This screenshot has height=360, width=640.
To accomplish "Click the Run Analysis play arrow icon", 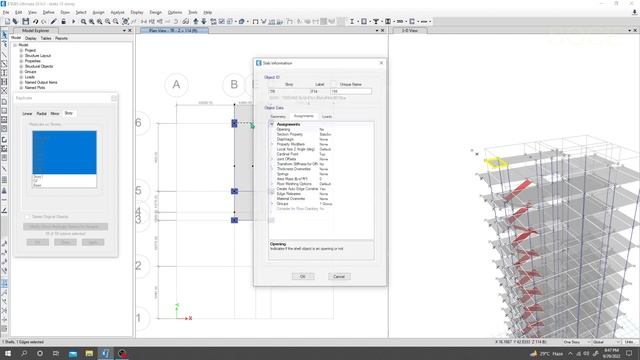I will 73,21.
